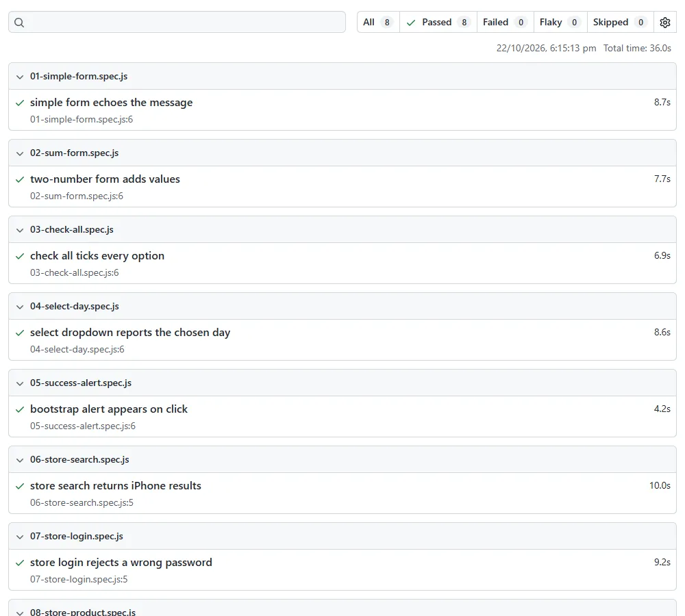
Task: Click the 22/10/2026 run timestamp
Action: (x=546, y=48)
